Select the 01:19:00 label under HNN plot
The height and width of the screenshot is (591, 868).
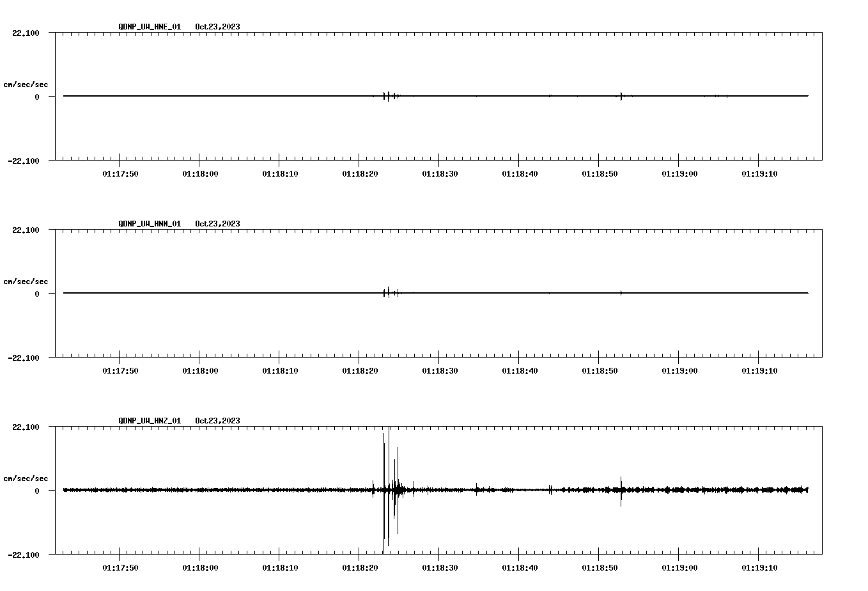pos(679,371)
